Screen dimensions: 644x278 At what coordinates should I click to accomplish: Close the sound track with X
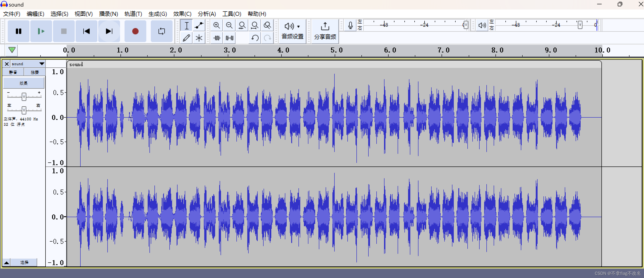point(7,64)
